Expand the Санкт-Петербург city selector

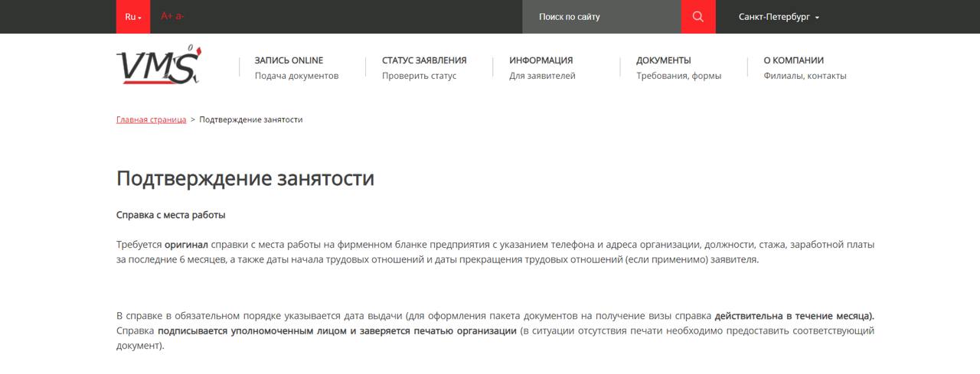coord(779,17)
